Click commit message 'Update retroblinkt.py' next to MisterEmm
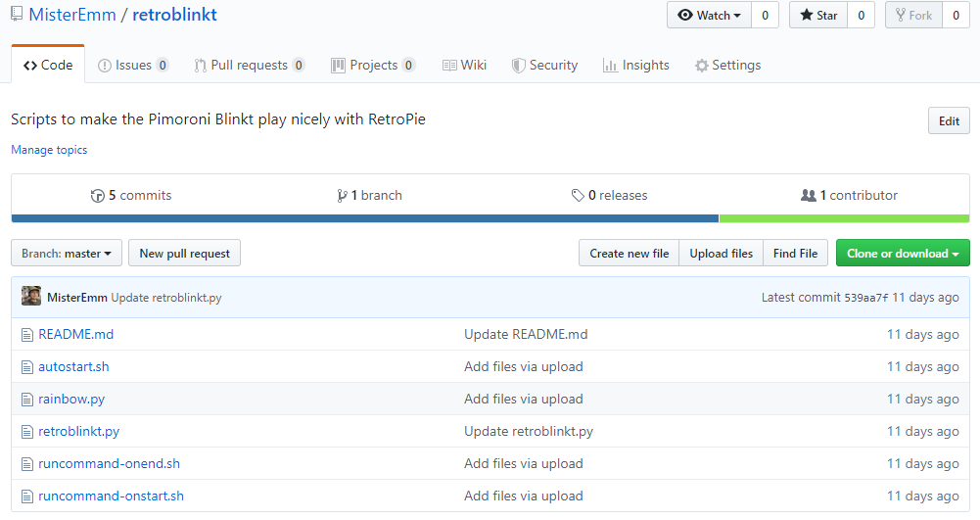 coord(166,298)
